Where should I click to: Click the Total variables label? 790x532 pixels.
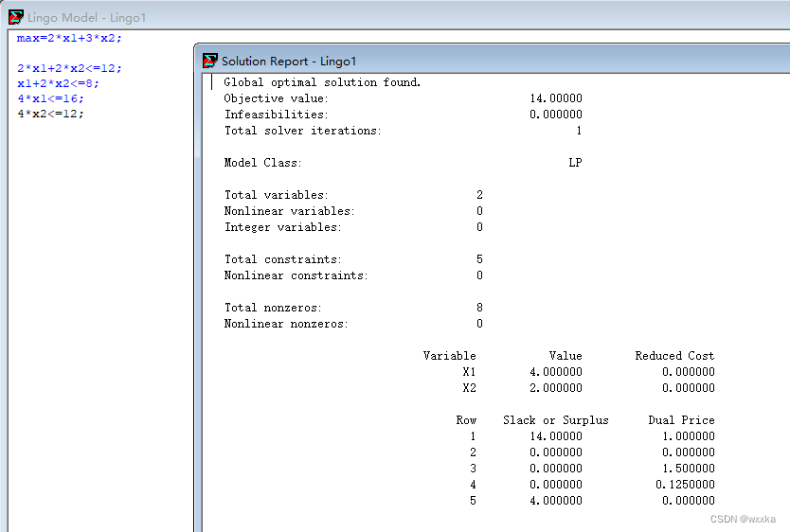point(276,195)
